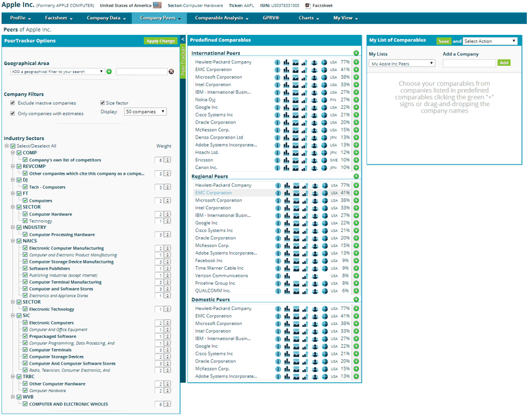This screenshot has height=420, width=528.
Task: Open info icon for Canon Inc.
Action: tap(277, 168)
